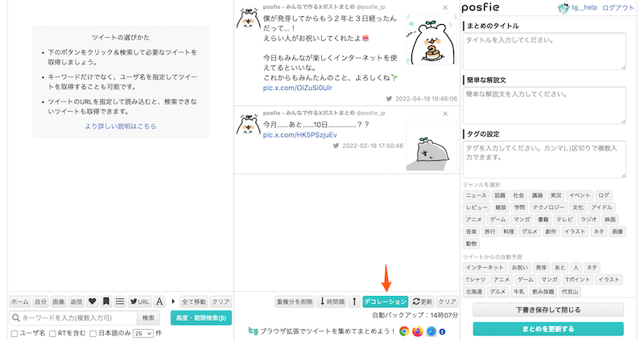Click the Firefox extension icon
Screen dimensions: 644x341
417,331
